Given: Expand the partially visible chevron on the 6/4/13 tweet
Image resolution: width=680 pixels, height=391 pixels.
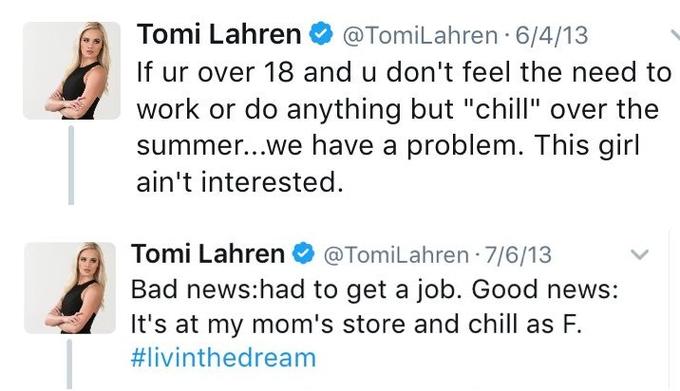Looking at the screenshot, I should click(x=675, y=35).
